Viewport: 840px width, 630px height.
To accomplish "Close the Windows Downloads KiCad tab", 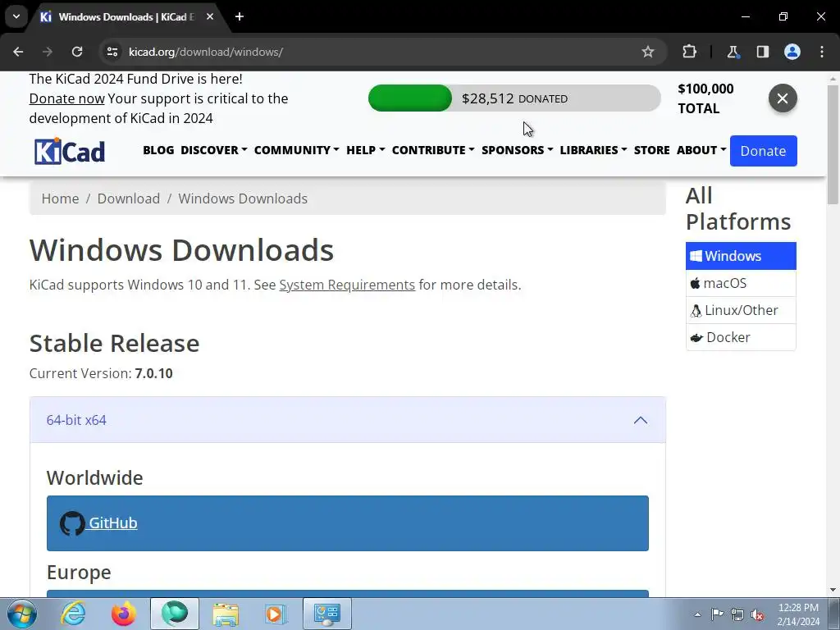I will click(210, 16).
